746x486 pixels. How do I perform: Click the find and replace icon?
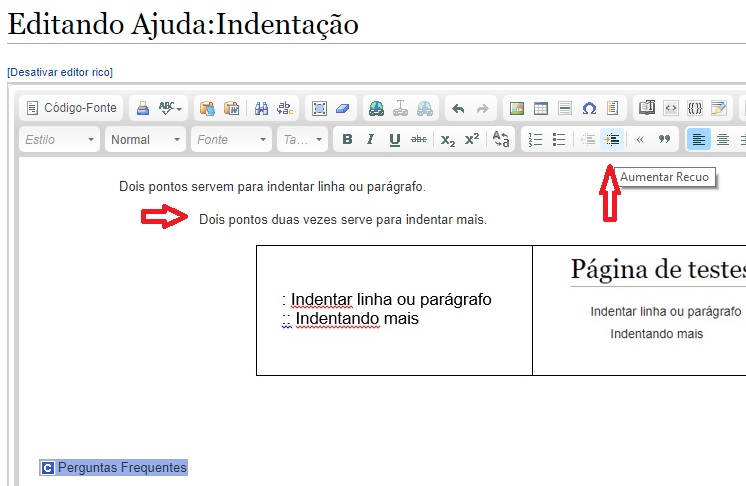285,108
